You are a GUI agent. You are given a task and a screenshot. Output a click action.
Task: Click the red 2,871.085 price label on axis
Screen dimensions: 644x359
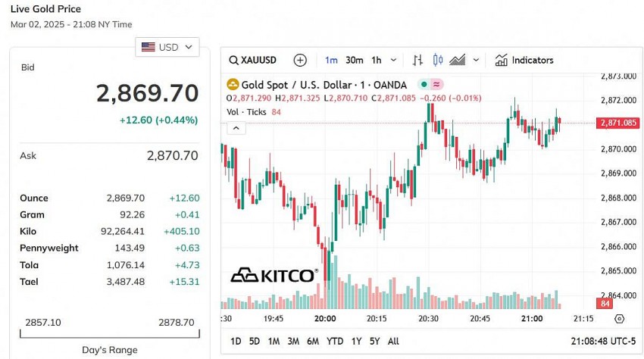[617, 123]
